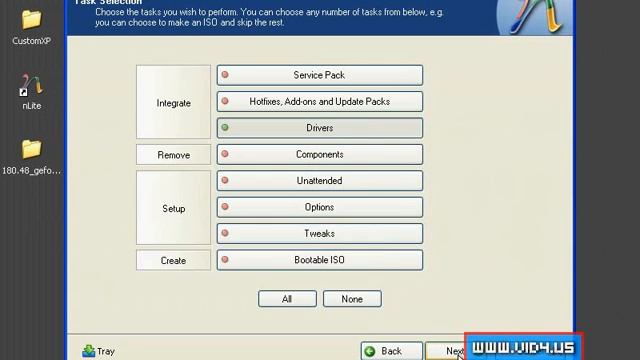Screen dimensions: 640x360
Task: Enable the Tweaks task
Action: [x=320, y=233]
